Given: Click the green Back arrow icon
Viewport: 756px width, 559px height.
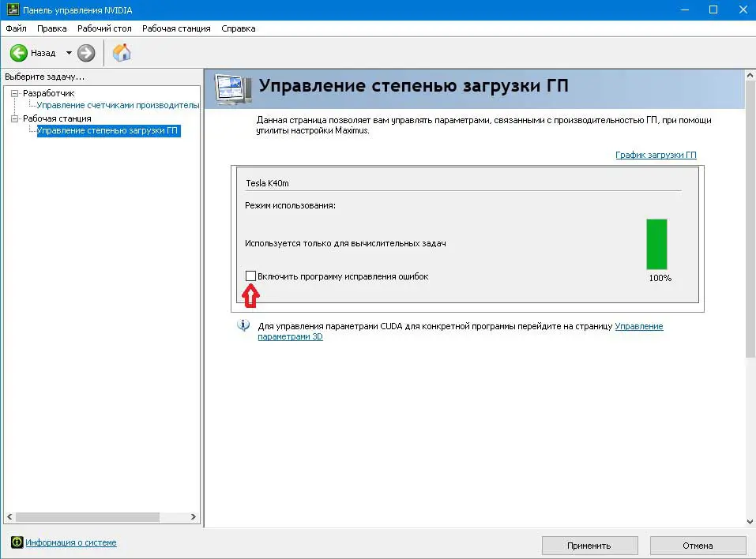Looking at the screenshot, I should (19, 53).
